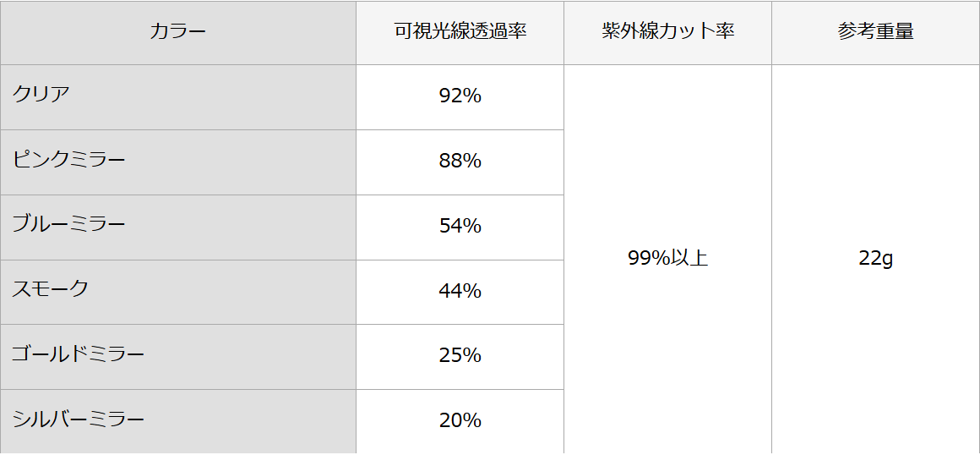
Task: Select the ブルーミラー row label
Action: tap(68, 224)
